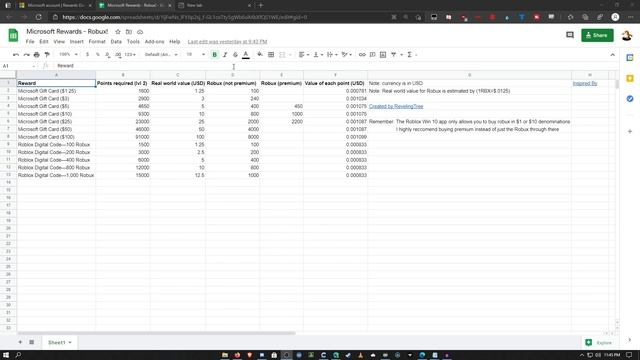Click the Print icon

point(37,55)
